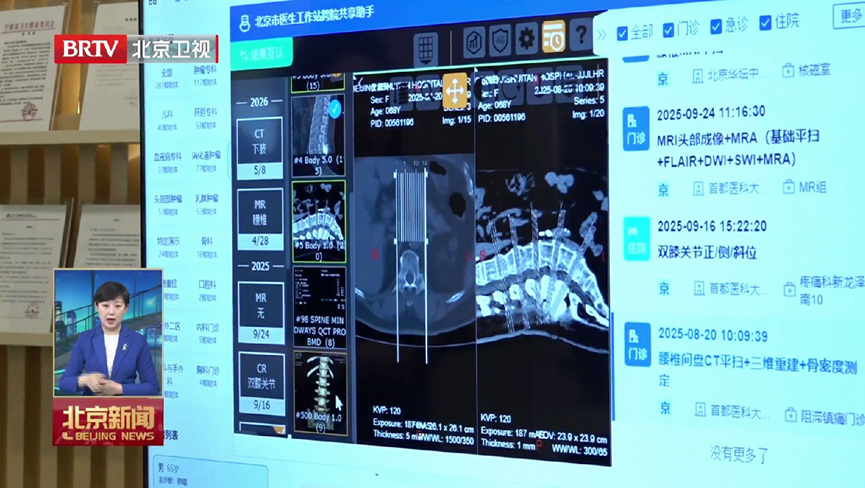Select 儿科 in the background department list
Screen dimensions: 865x488
(x=167, y=114)
